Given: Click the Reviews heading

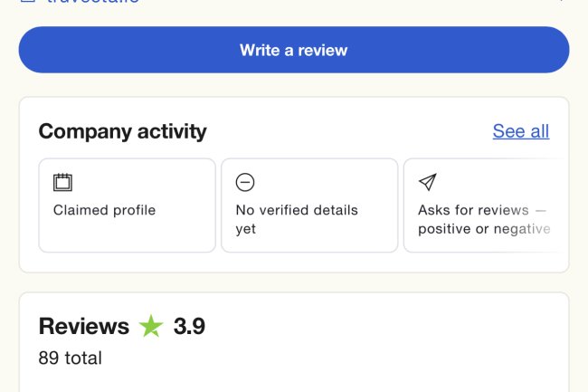Looking at the screenshot, I should tap(83, 326).
